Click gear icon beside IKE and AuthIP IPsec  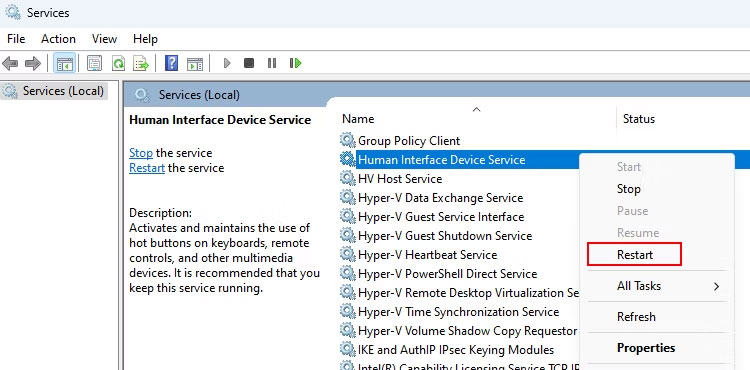coord(348,350)
